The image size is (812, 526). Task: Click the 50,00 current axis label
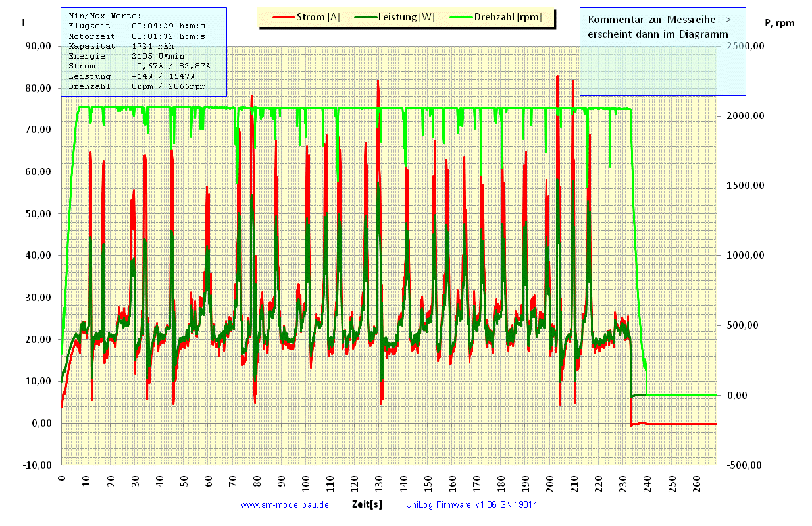[37, 214]
